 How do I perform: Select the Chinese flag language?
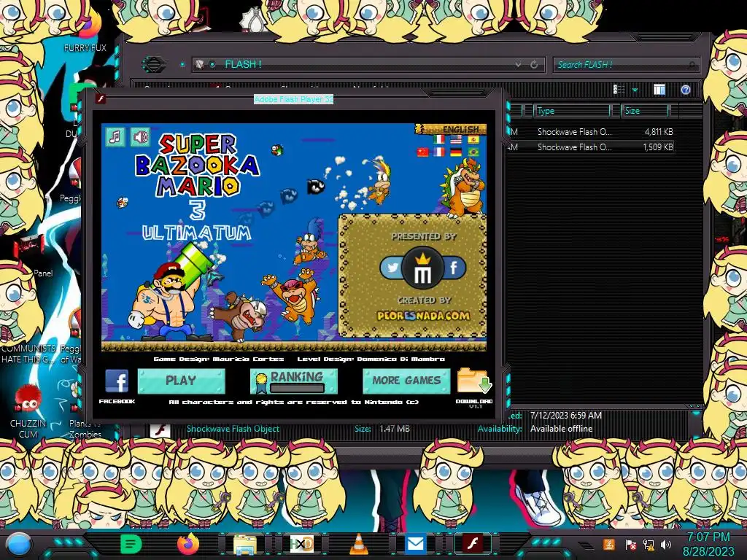click(422, 152)
